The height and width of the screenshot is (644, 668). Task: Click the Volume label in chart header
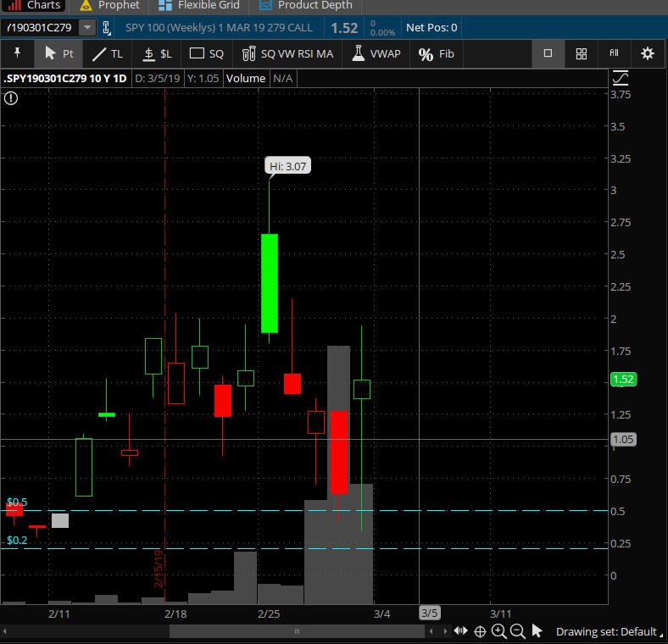[245, 78]
